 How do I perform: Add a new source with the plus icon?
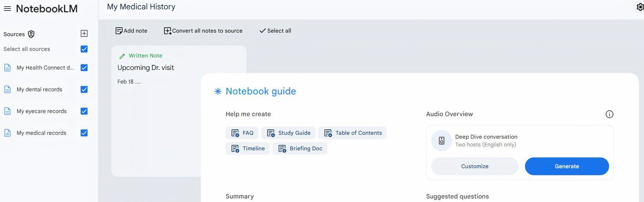pos(84,33)
